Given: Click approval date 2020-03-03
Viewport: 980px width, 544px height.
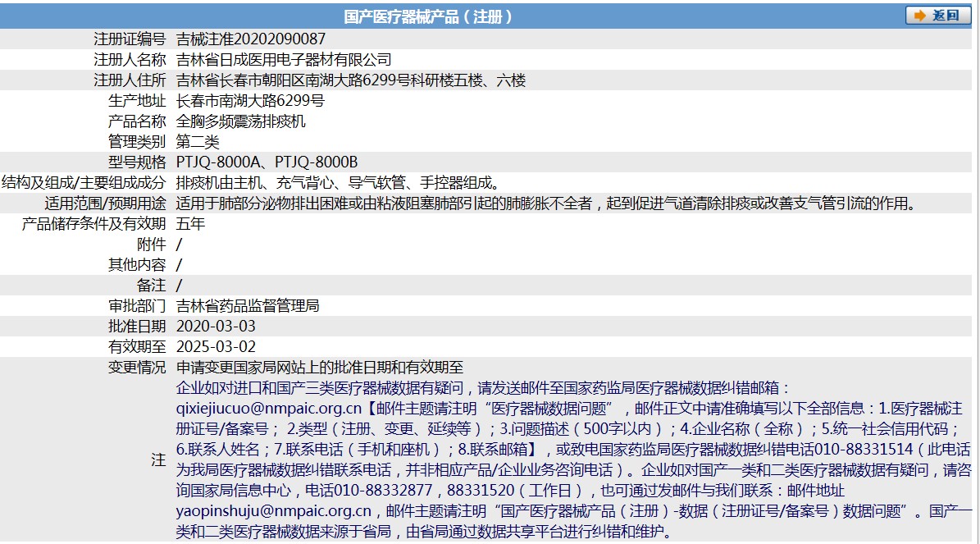Looking at the screenshot, I should click(216, 327).
